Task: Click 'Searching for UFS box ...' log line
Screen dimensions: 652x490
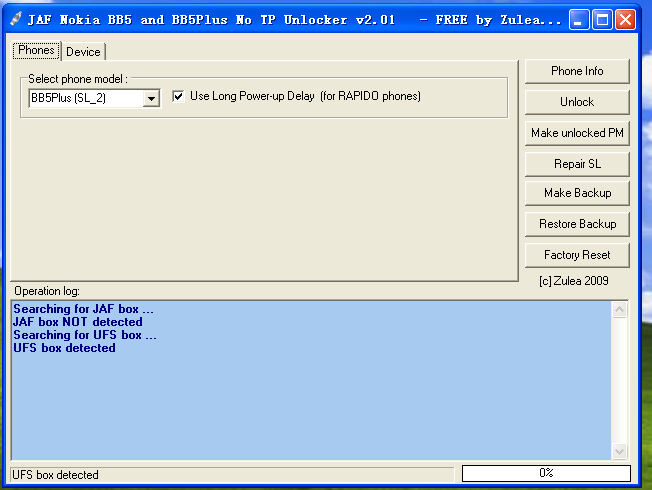Action: pyautogui.click(x=85, y=335)
